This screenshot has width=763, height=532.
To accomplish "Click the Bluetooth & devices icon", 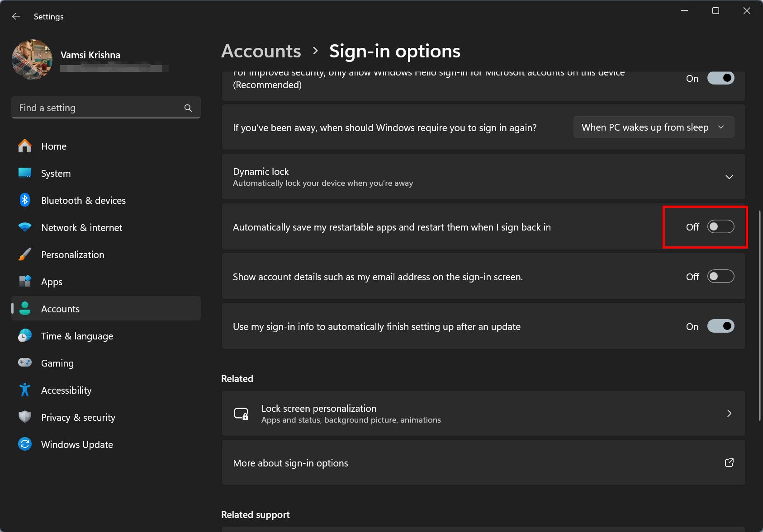I will pyautogui.click(x=25, y=200).
